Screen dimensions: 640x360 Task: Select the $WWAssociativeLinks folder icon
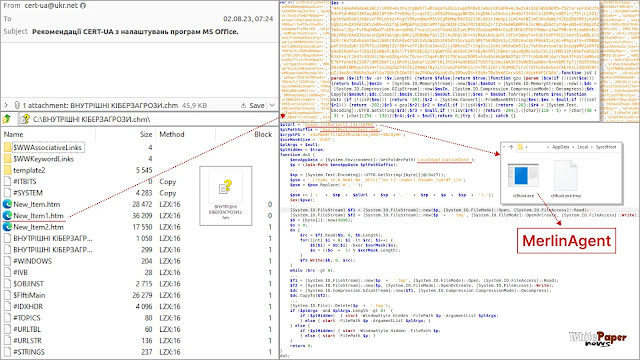pyautogui.click(x=7, y=147)
